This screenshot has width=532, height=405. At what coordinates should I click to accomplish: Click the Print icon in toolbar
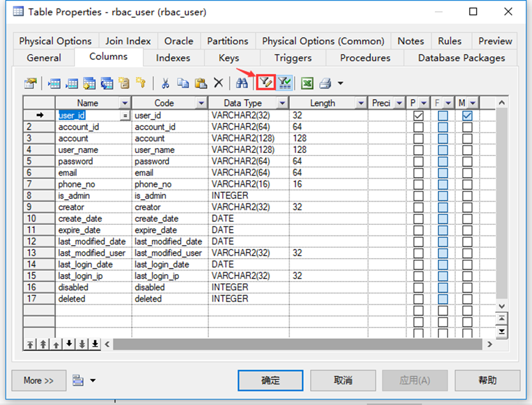click(x=325, y=83)
